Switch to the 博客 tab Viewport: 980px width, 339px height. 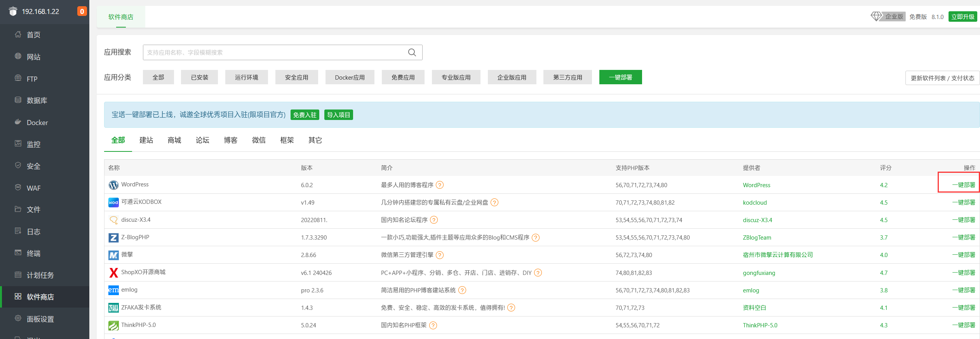(x=231, y=140)
